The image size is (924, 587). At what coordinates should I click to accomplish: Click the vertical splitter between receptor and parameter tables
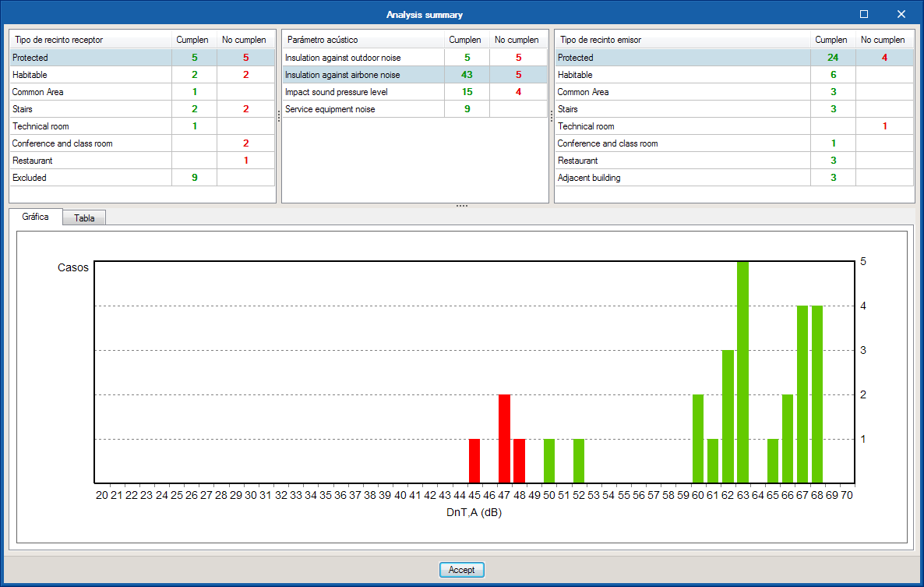279,116
